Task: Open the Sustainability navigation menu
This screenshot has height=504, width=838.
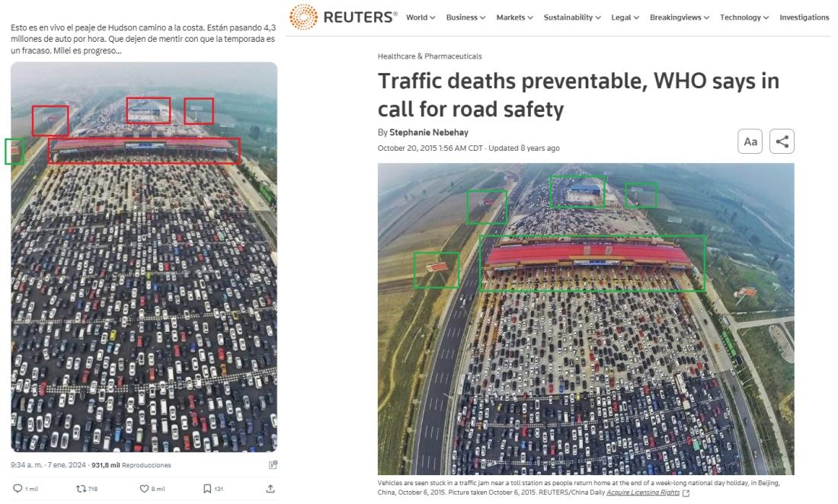Action: [572, 17]
